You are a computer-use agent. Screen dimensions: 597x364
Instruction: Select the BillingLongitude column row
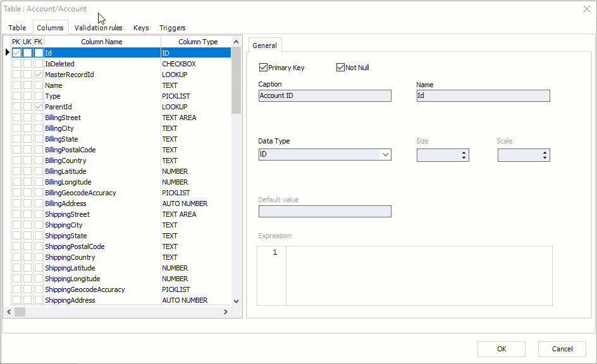coord(121,182)
